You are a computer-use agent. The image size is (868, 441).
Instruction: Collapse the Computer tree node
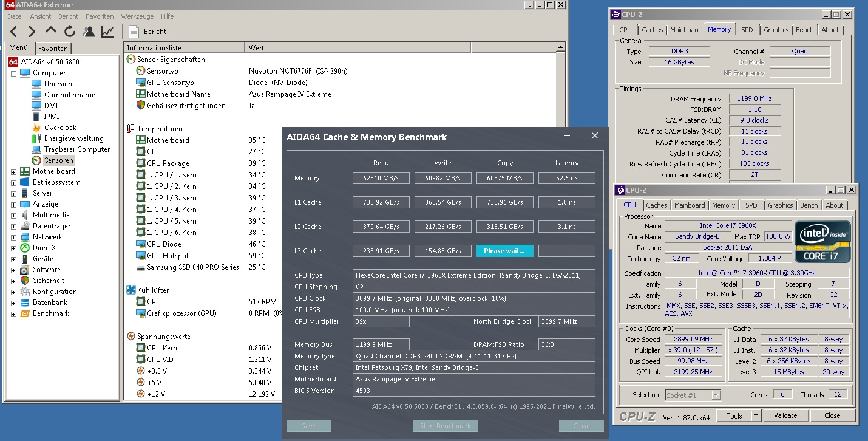13,73
